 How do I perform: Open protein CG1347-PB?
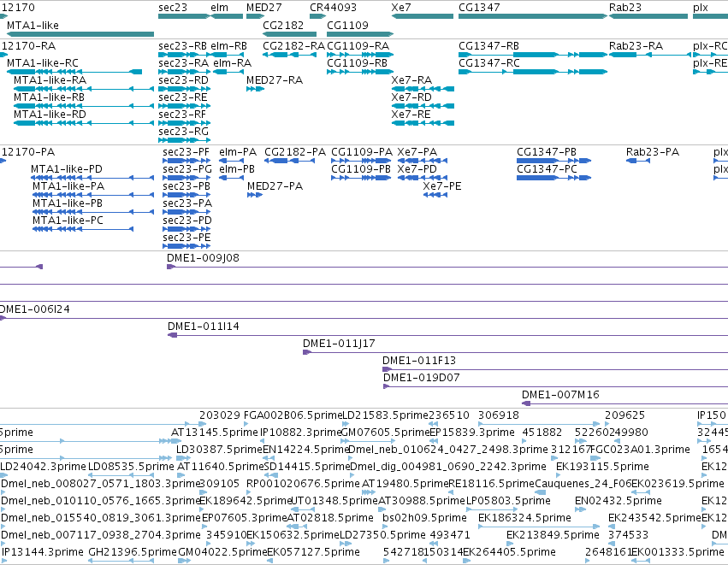547,152
